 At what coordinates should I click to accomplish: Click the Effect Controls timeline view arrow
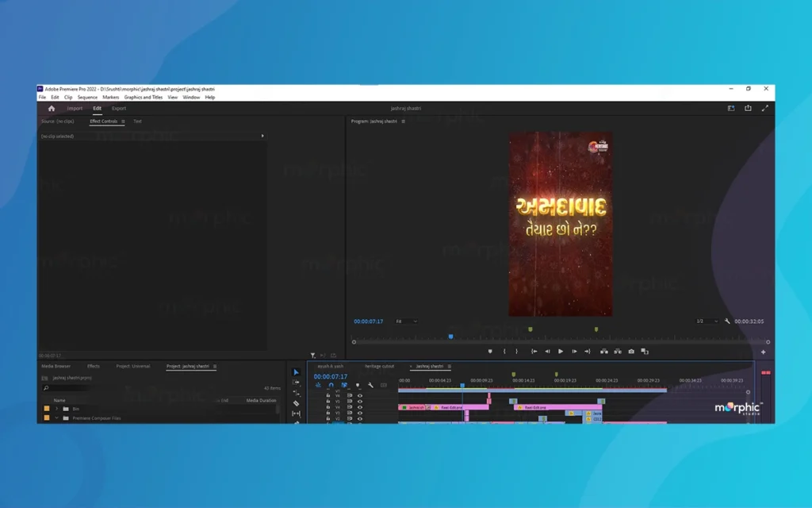[x=262, y=136]
